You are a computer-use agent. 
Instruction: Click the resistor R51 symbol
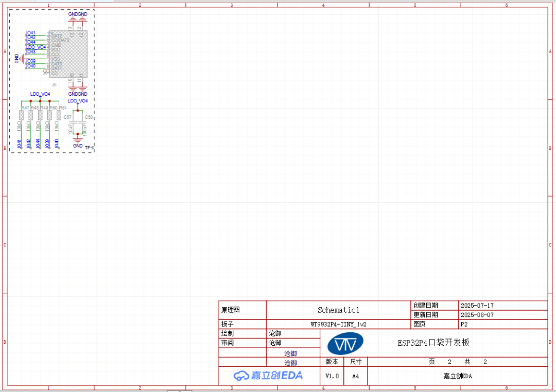click(59, 115)
